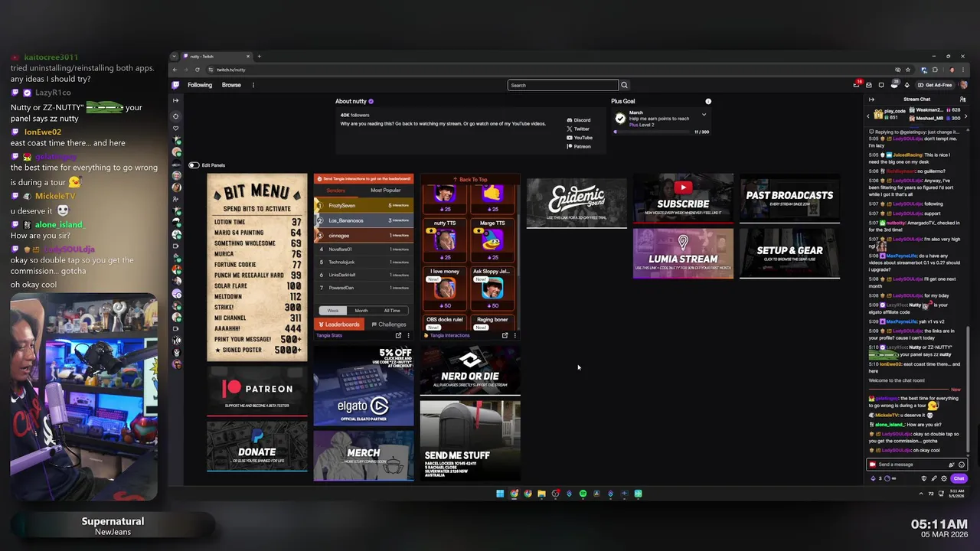The height and width of the screenshot is (551, 980).
Task: Collapse Stream Chat panel arrow
Action: pyautogui.click(x=871, y=99)
